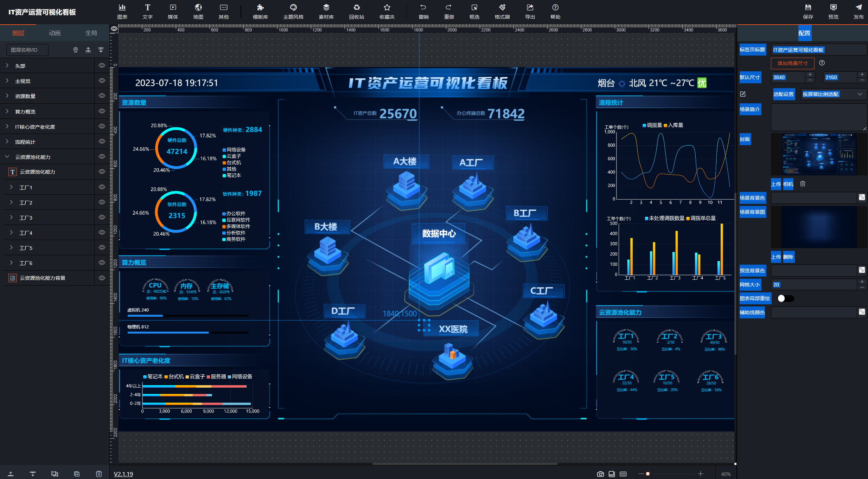868x479 pixels.
Task: Toggle the 图表局部重绘 switch
Action: 785,298
